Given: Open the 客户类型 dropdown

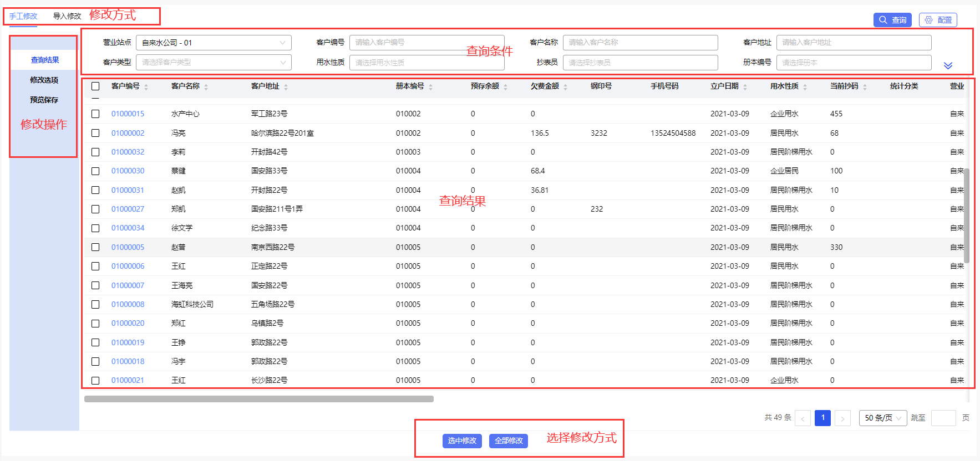Looking at the screenshot, I should pos(214,63).
